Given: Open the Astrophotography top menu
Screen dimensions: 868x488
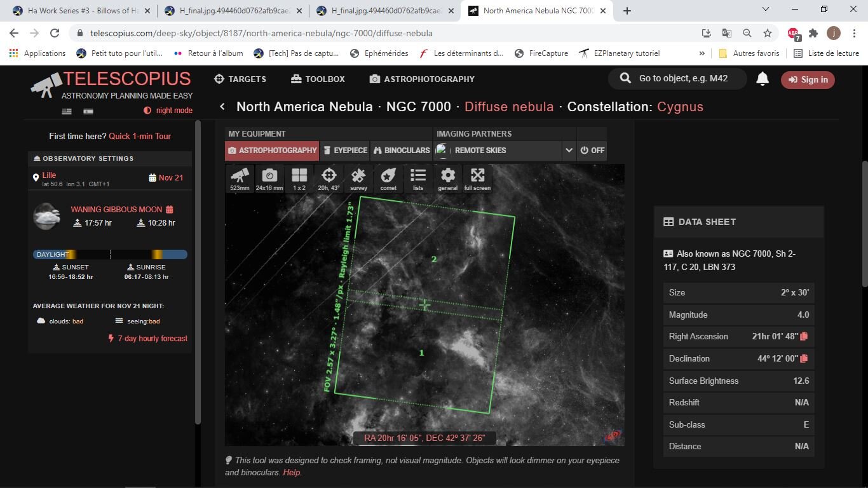Looking at the screenshot, I should point(422,79).
